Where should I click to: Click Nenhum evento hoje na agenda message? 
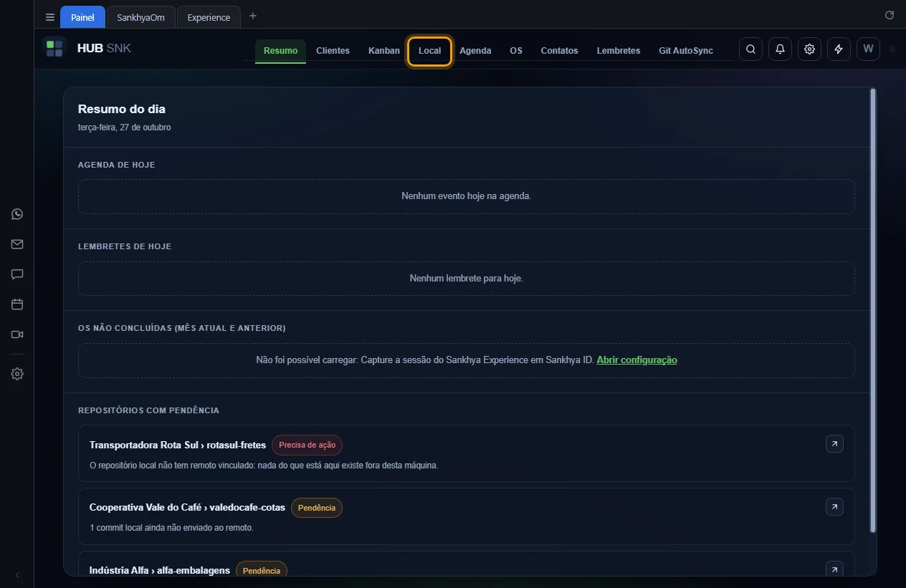[x=467, y=196]
